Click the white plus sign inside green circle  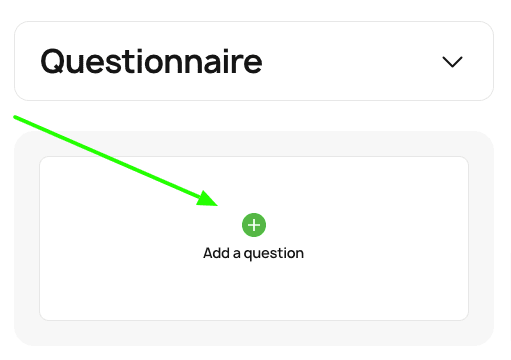[254, 225]
